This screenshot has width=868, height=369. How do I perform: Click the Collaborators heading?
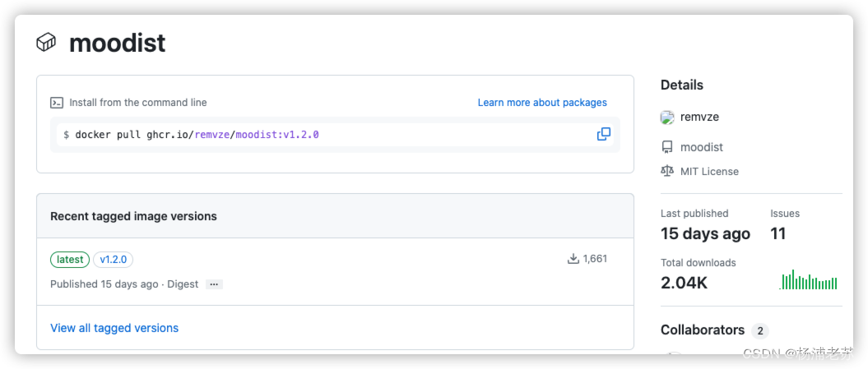click(x=703, y=330)
